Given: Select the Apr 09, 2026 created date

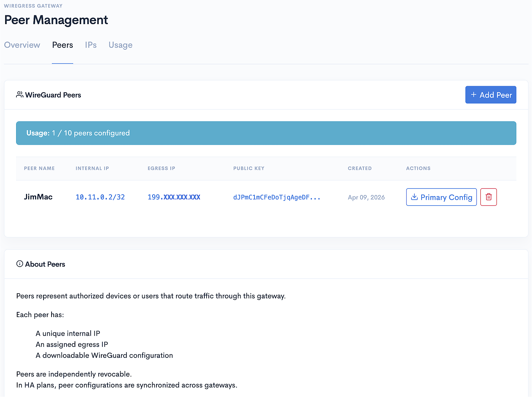Looking at the screenshot, I should pyautogui.click(x=366, y=197).
